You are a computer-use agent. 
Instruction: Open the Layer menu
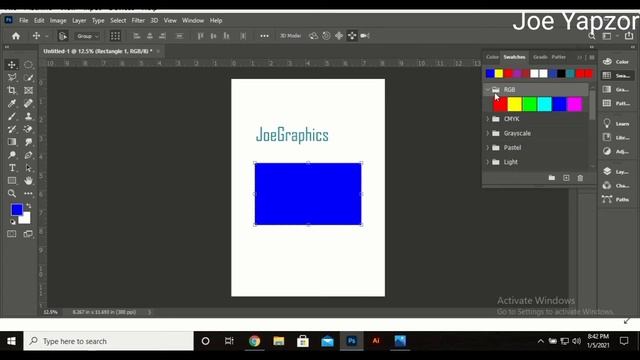pos(79,20)
